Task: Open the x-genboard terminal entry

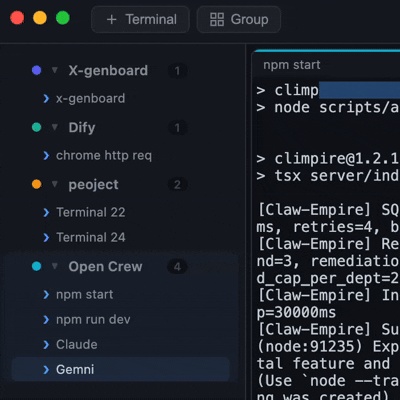Action: [120, 99]
